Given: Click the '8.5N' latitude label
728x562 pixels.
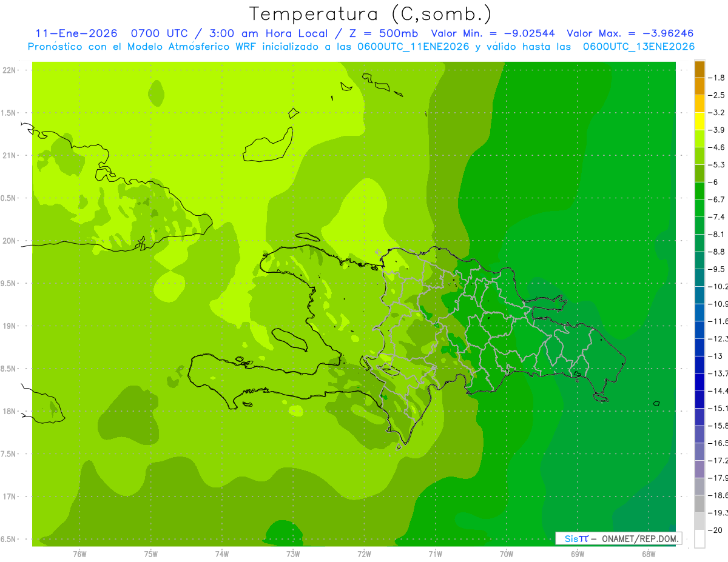Looking at the screenshot, I should [x=8, y=369].
